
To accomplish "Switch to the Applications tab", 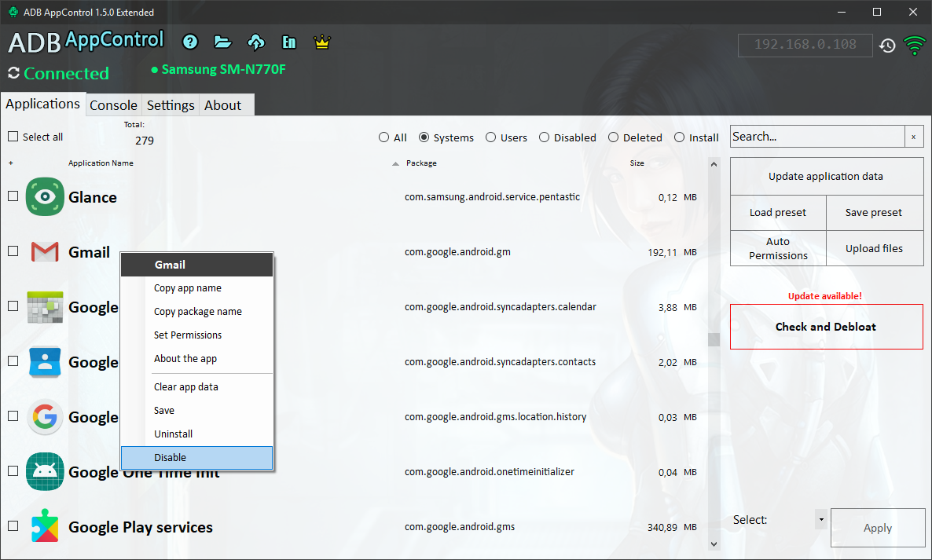I will (42, 104).
